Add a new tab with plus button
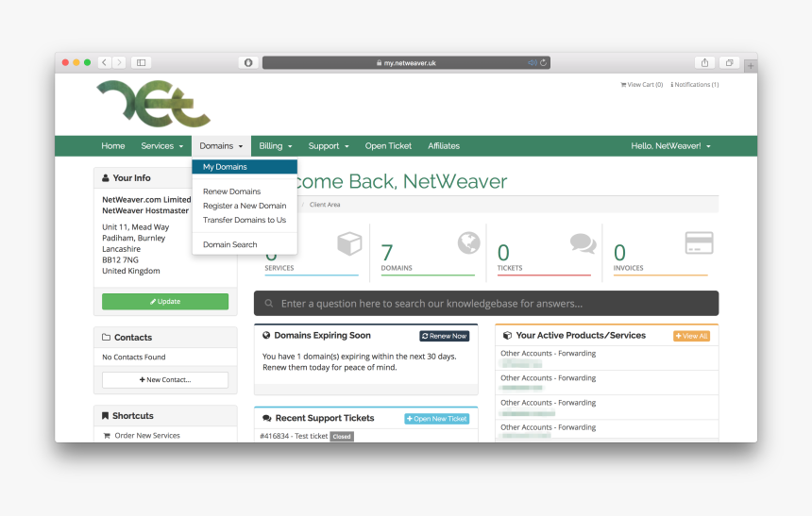812x516 pixels. [751, 66]
